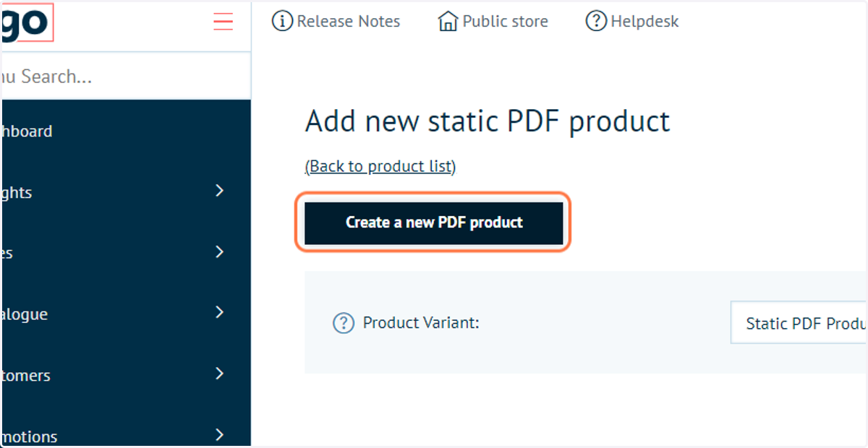This screenshot has height=448, width=868.
Task: Open the Catalogue menu entry
Action: click(x=24, y=314)
